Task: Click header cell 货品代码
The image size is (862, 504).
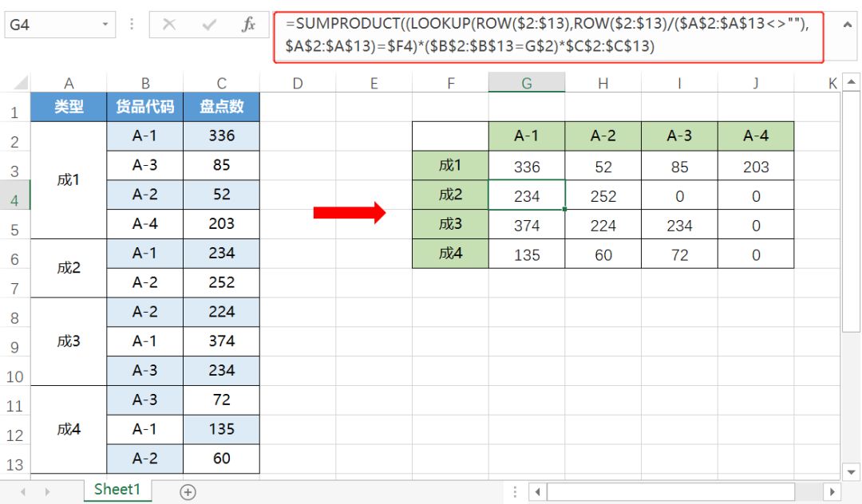Action: [x=145, y=107]
